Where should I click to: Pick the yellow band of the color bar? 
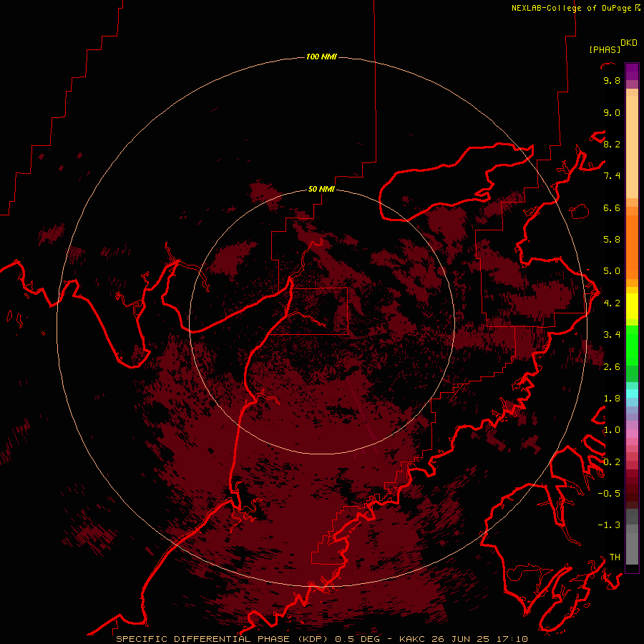point(632,306)
